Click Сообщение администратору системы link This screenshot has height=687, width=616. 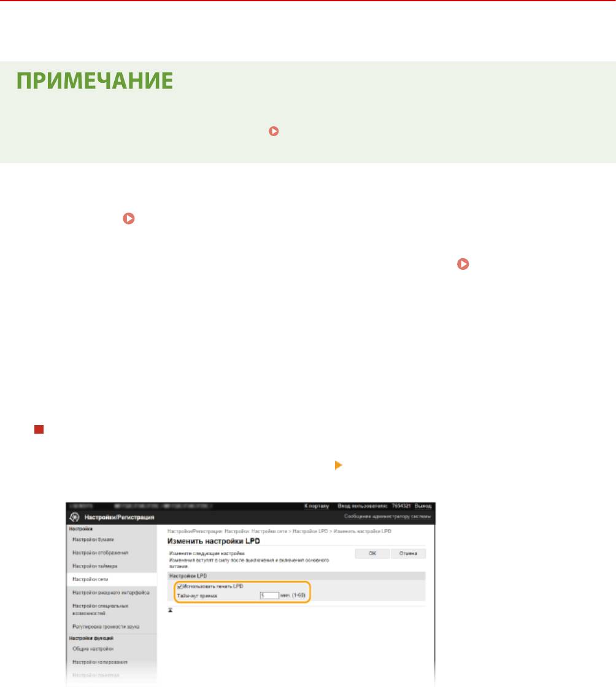[387, 518]
